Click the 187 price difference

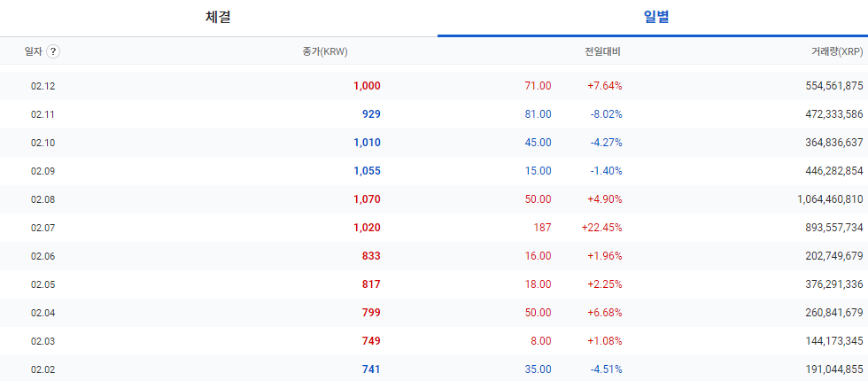point(543,227)
